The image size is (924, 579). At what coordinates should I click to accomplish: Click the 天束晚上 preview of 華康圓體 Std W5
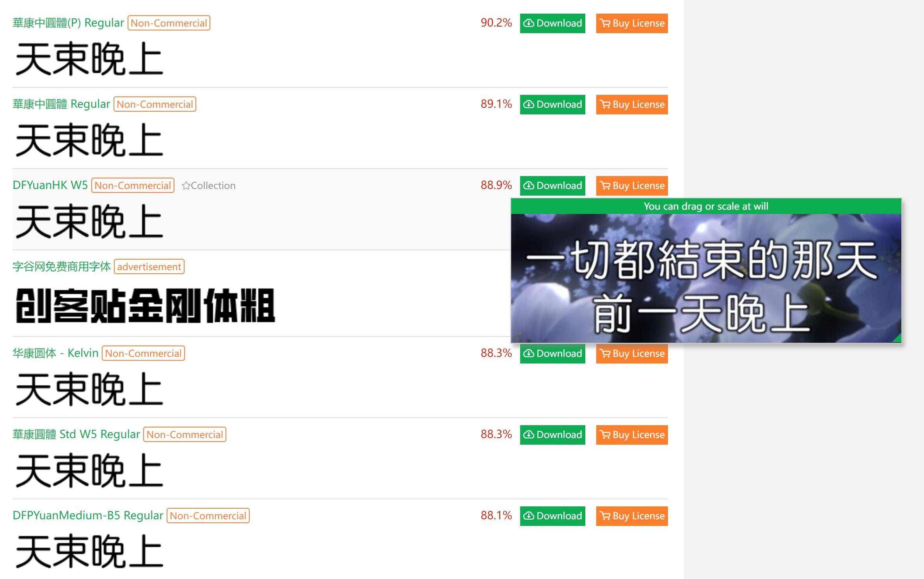89,470
